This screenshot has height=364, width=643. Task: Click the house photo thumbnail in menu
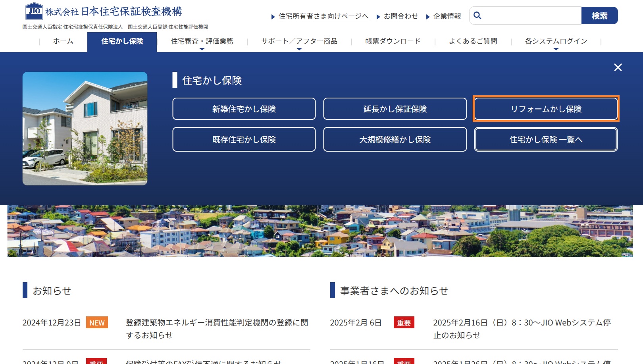85,129
